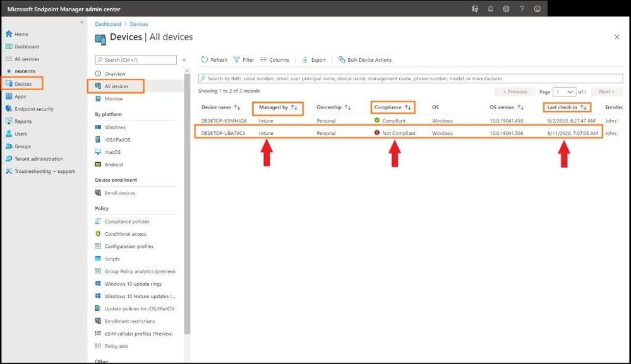
Task: Export the device list
Action: coord(314,60)
